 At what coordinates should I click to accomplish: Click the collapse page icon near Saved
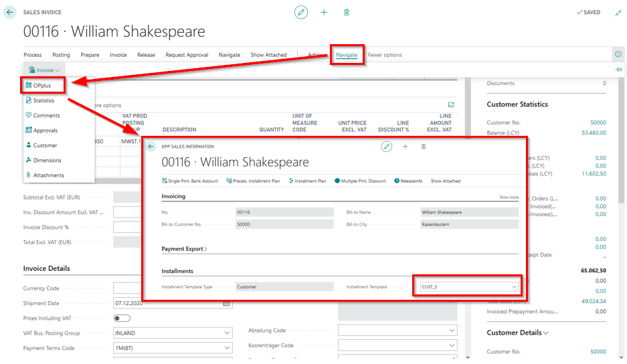point(618,12)
